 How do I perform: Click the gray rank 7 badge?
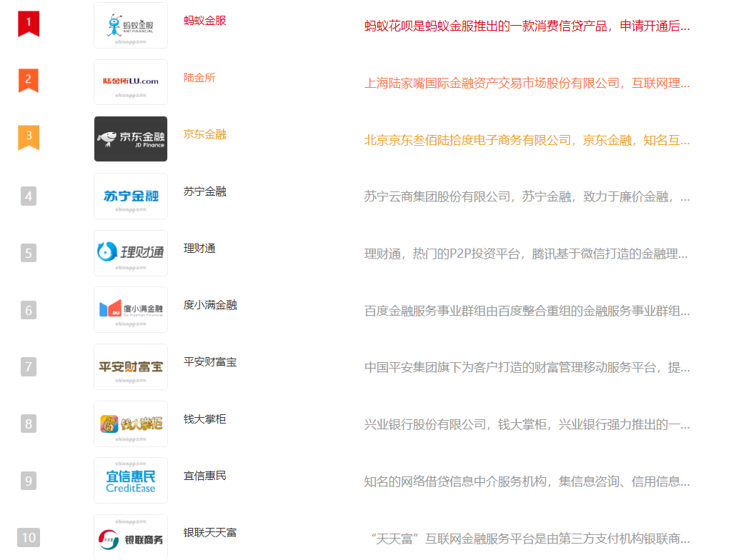click(29, 366)
